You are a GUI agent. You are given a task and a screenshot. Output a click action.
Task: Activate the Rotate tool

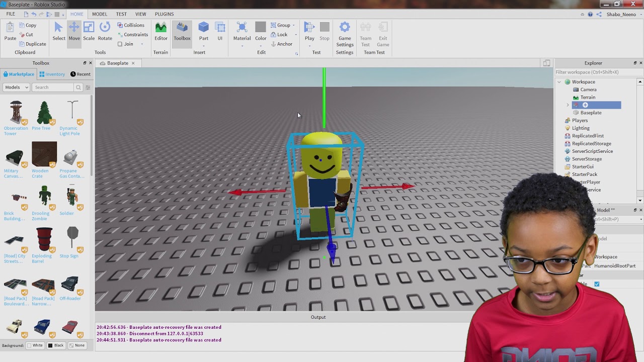coord(105,31)
